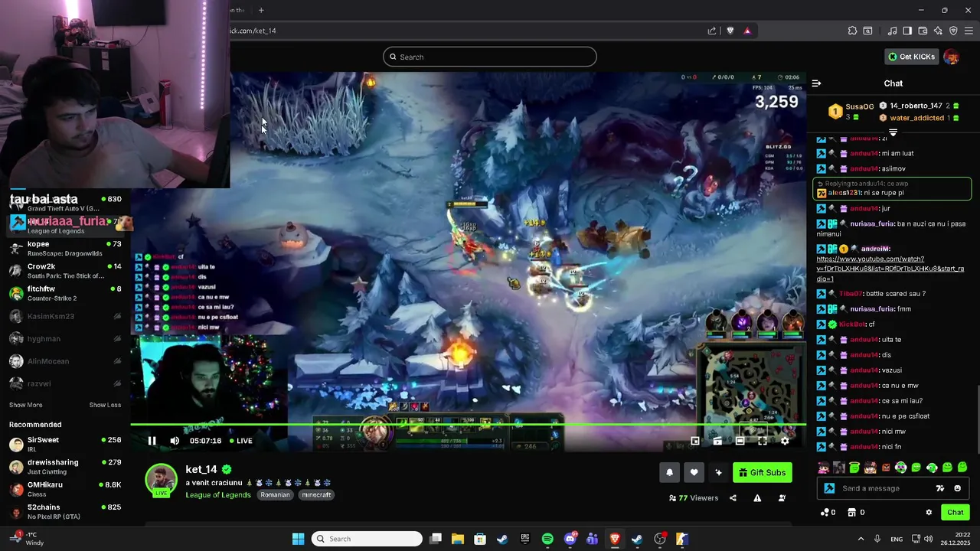
Task: Open the offline KasimKsm23 channel
Action: click(65, 316)
